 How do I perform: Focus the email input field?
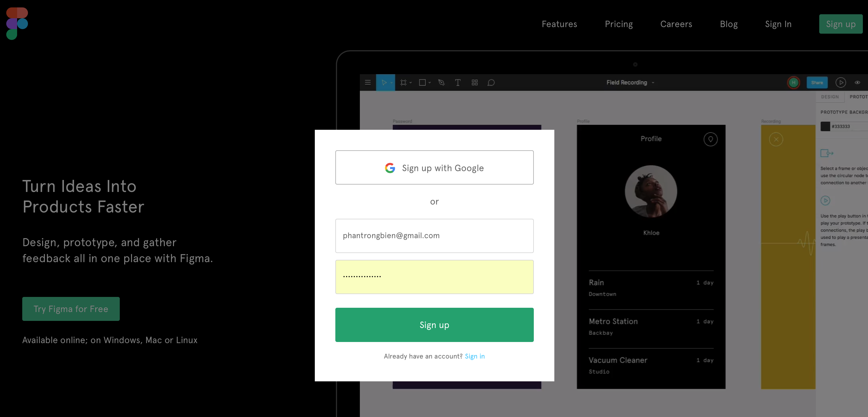(434, 236)
